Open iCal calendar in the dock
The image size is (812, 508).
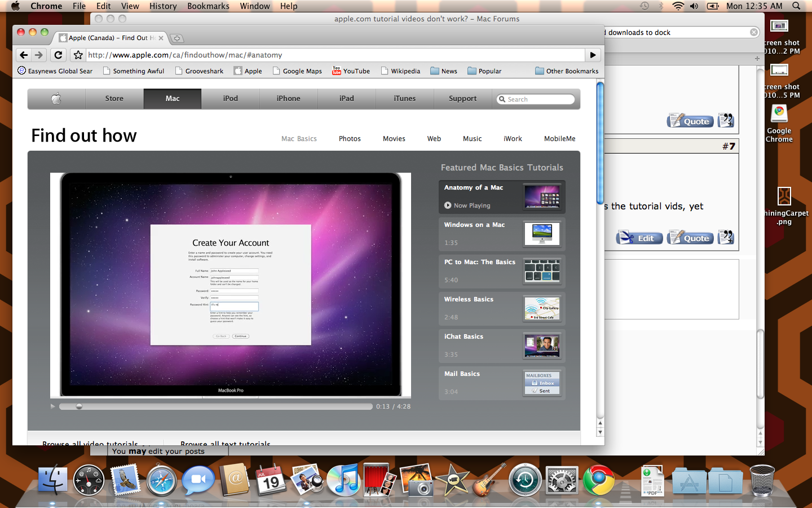pos(271,480)
